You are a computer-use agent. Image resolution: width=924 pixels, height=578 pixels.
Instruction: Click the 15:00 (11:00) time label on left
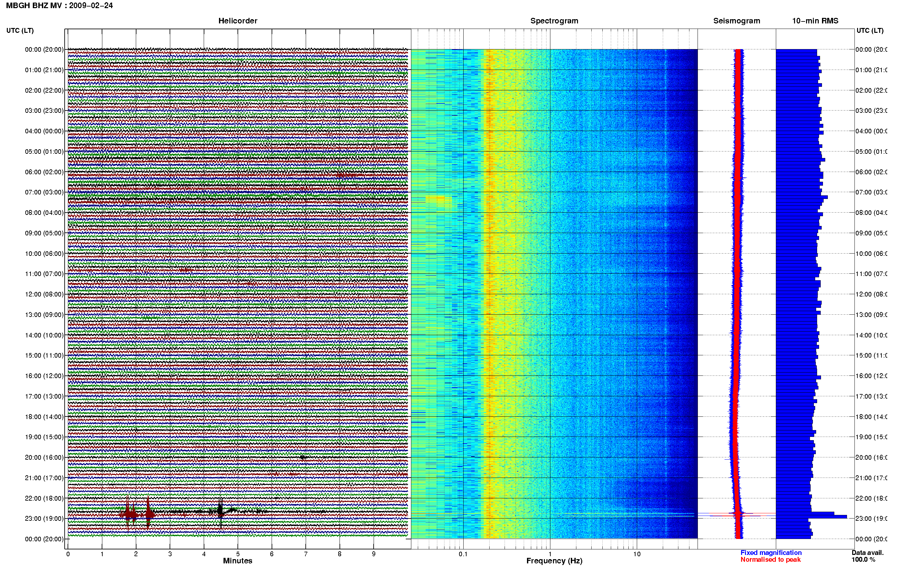44,355
